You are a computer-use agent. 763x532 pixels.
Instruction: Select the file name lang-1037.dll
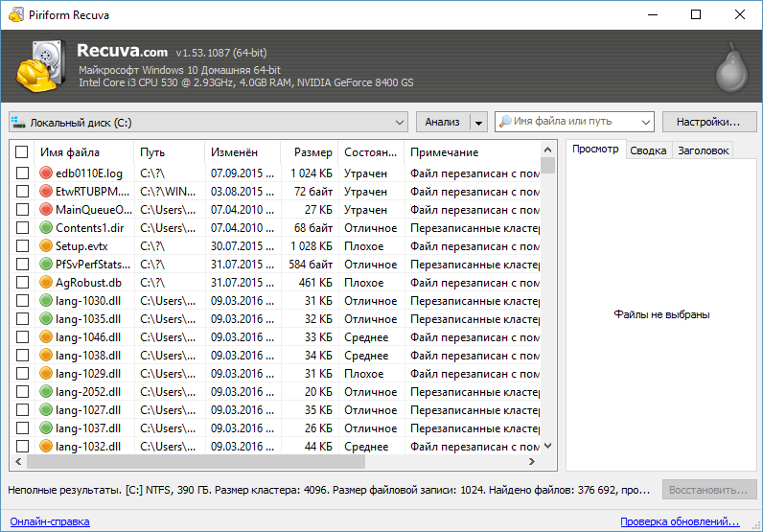click(88, 428)
